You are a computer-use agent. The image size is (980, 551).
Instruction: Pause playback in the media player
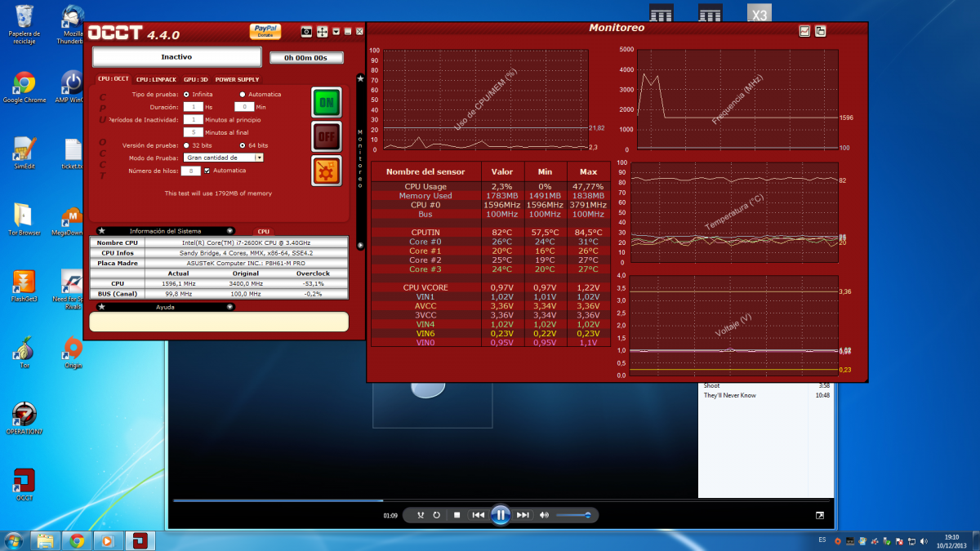click(501, 515)
